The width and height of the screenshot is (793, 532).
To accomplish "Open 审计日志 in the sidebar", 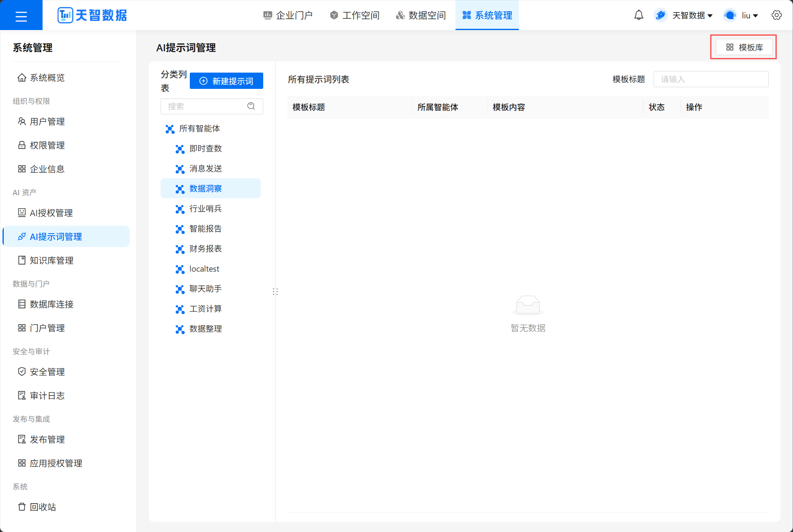I will click(x=66, y=396).
